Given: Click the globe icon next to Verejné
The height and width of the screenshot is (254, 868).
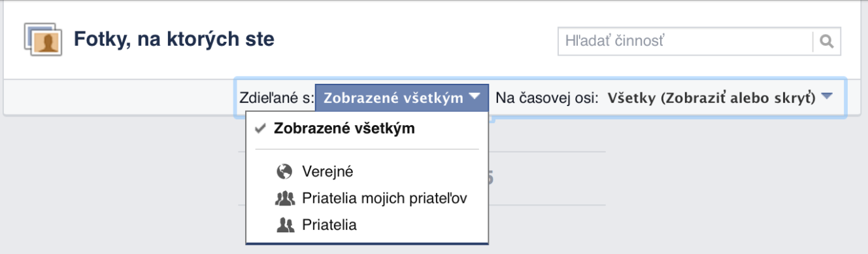Looking at the screenshot, I should tap(284, 172).
